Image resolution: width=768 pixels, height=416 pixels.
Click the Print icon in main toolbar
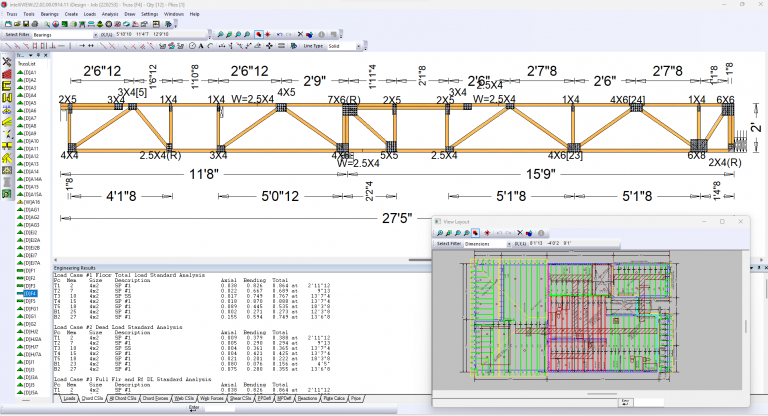pos(35,24)
